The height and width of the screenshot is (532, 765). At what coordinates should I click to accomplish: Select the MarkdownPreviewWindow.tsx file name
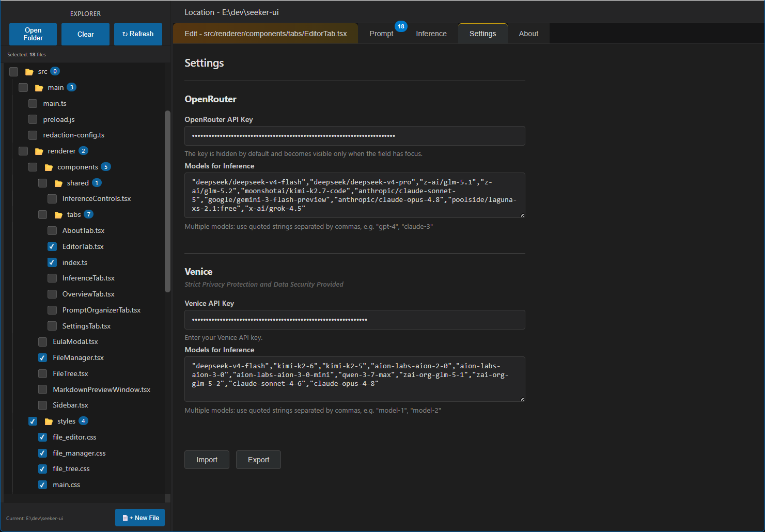click(102, 390)
